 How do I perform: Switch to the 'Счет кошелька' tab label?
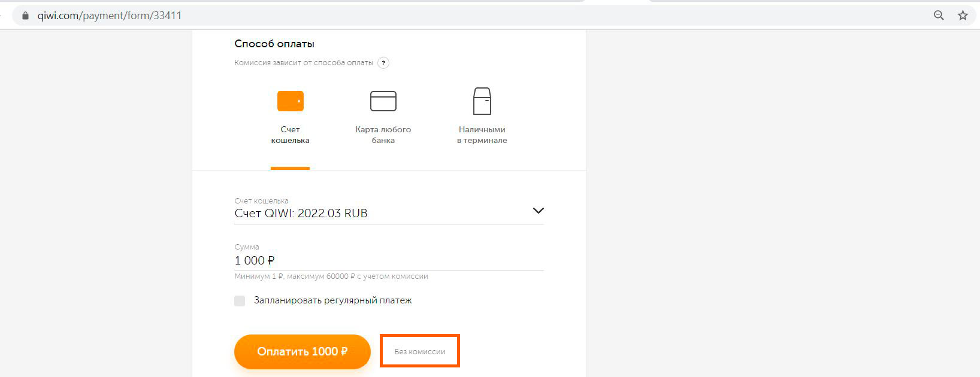(291, 135)
